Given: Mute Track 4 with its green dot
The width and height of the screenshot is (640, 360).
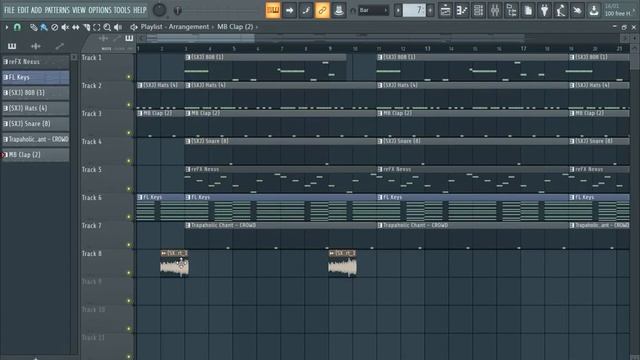Looking at the screenshot, I should (129, 161).
